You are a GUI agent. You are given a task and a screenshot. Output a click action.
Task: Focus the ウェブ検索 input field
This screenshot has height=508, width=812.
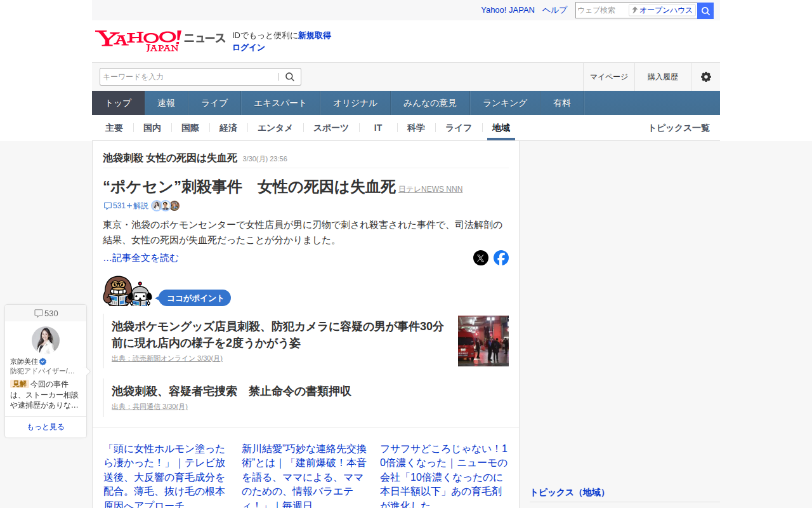click(601, 10)
